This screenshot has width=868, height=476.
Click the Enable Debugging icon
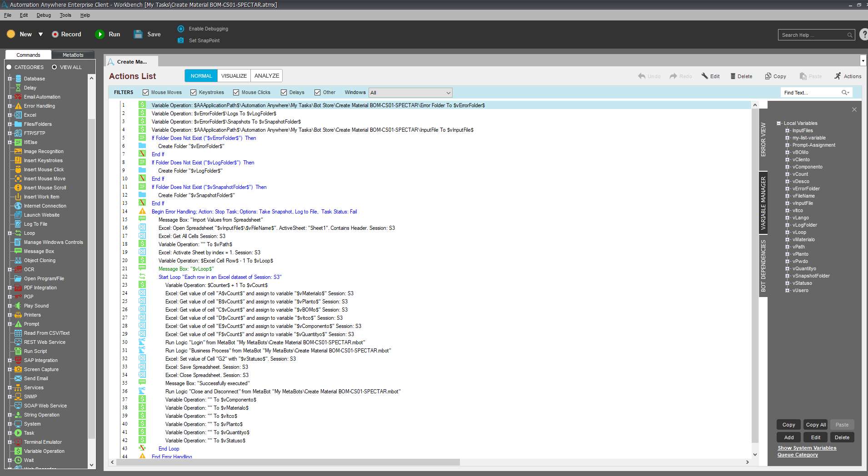coord(181,29)
